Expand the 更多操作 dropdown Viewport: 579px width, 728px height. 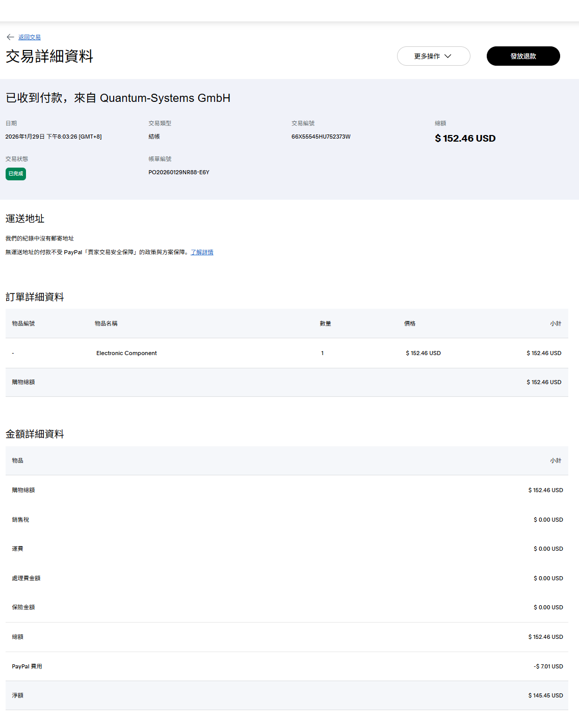coord(433,56)
